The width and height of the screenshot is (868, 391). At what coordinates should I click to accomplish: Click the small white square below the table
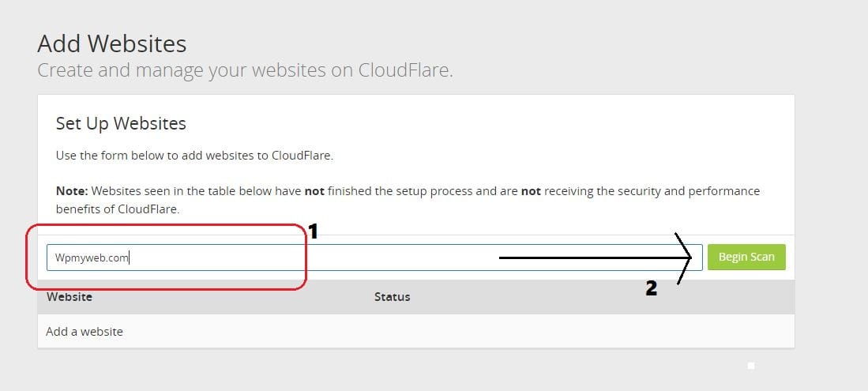pos(751,366)
